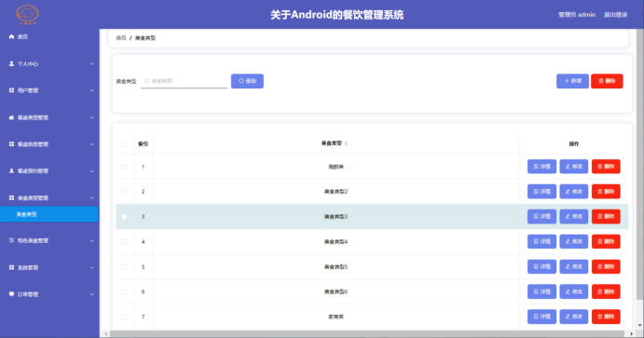Expand the 用户管理 menu chevron
644x338 pixels.
[x=92, y=90]
